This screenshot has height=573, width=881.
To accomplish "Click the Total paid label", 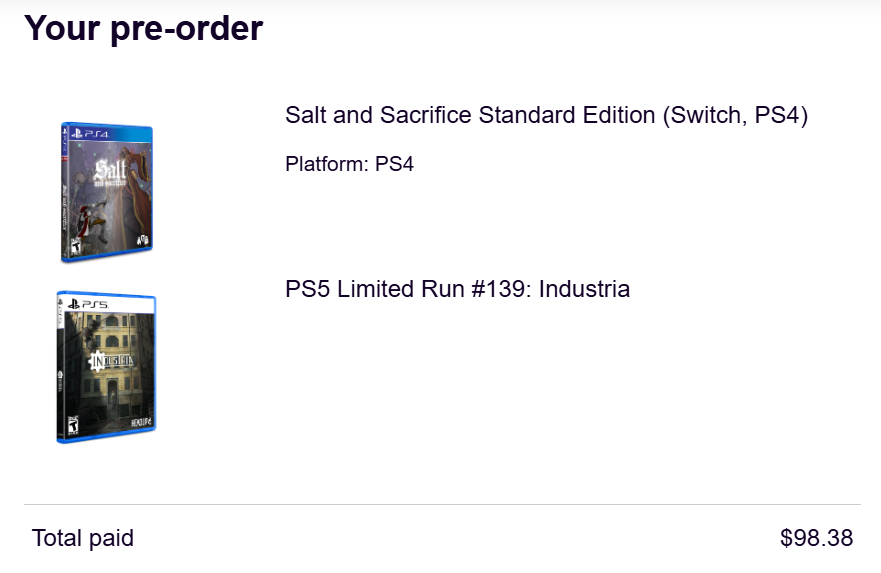I will [x=83, y=538].
